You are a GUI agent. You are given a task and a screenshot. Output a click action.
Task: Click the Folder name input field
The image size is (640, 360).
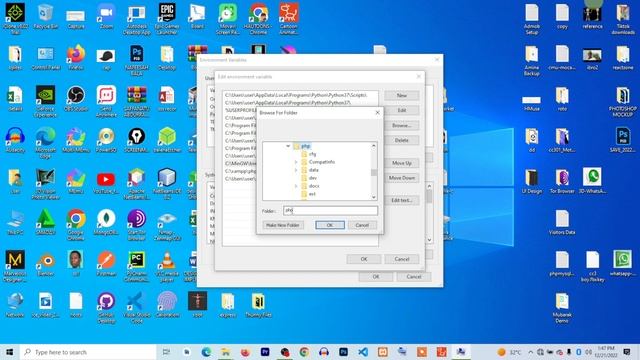(330, 211)
